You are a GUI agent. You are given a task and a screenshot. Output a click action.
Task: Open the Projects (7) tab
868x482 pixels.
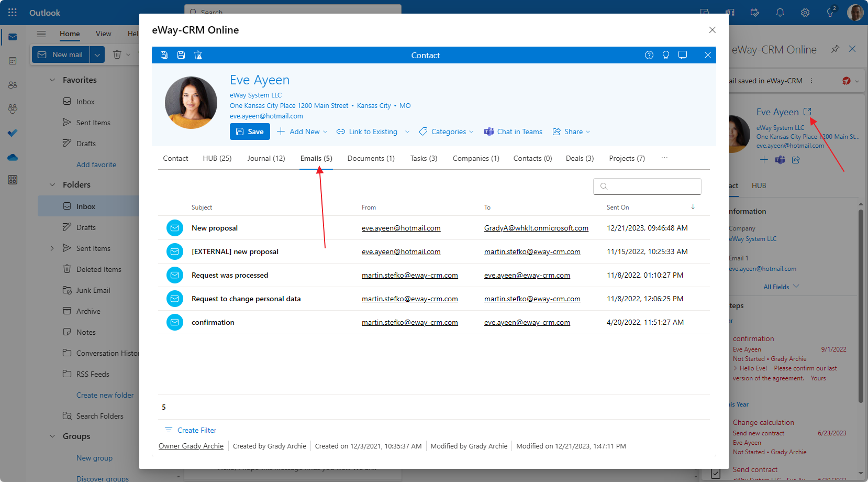tap(627, 158)
